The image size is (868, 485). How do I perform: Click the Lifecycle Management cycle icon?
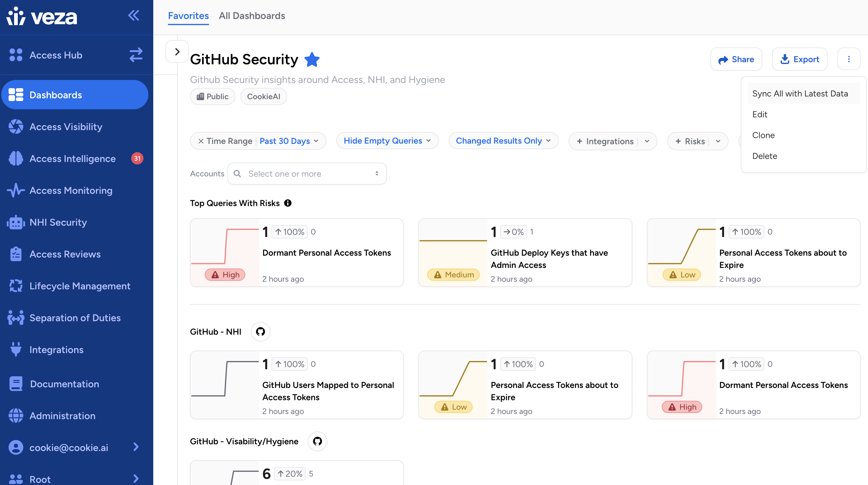tap(16, 286)
